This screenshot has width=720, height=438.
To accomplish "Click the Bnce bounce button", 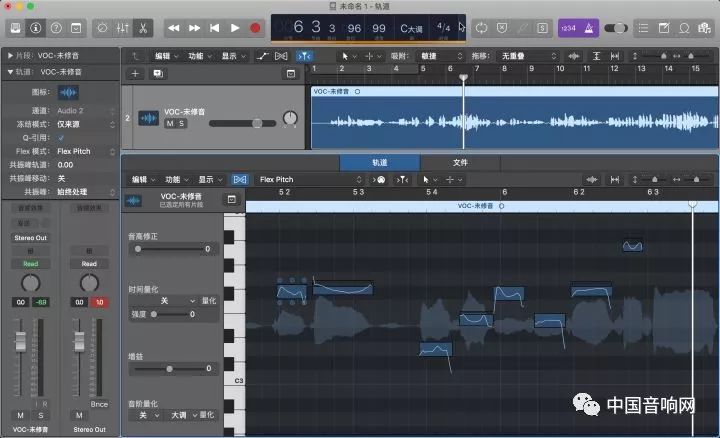I will [99, 404].
